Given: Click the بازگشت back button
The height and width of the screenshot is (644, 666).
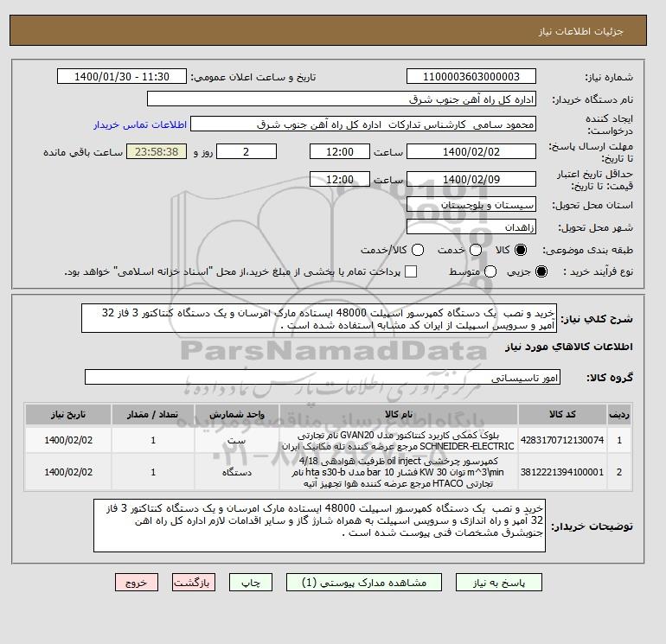Looking at the screenshot, I should pos(194,582).
